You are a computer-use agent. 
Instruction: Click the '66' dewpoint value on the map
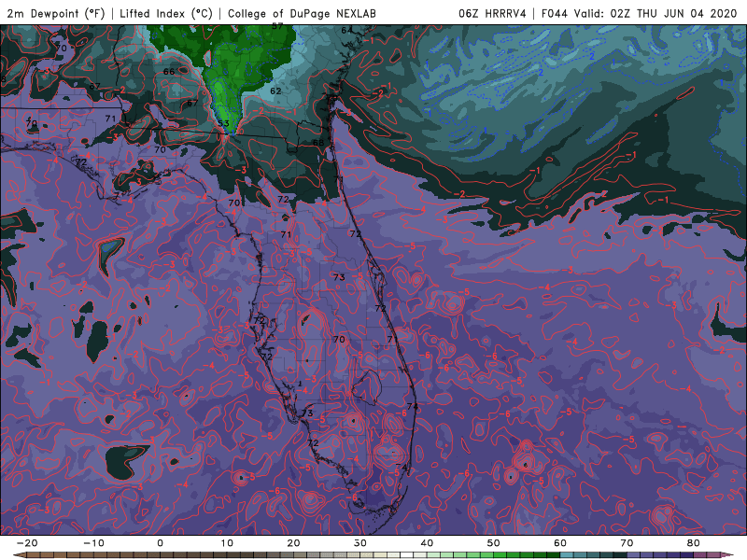click(x=169, y=72)
